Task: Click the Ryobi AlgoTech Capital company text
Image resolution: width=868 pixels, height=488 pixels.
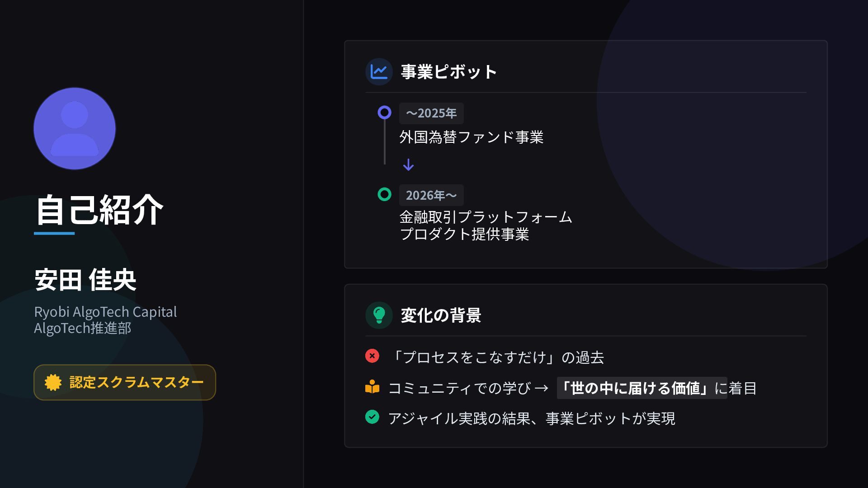Action: [x=105, y=312]
